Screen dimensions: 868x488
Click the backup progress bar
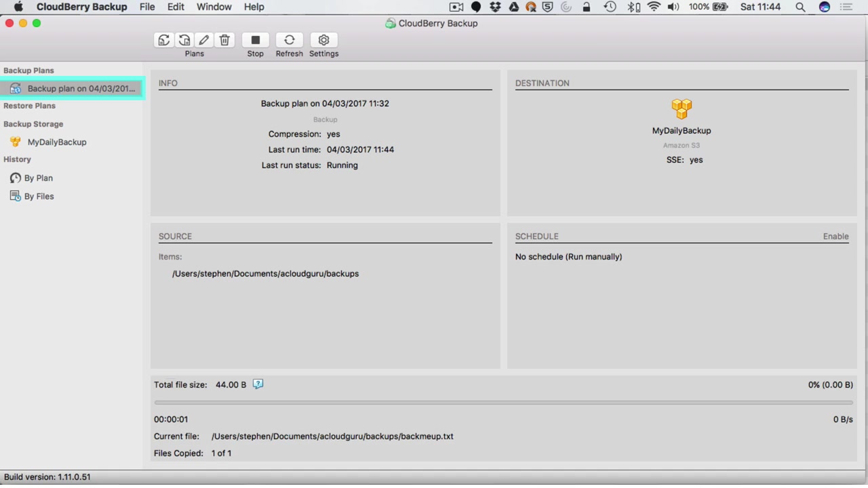pos(503,403)
